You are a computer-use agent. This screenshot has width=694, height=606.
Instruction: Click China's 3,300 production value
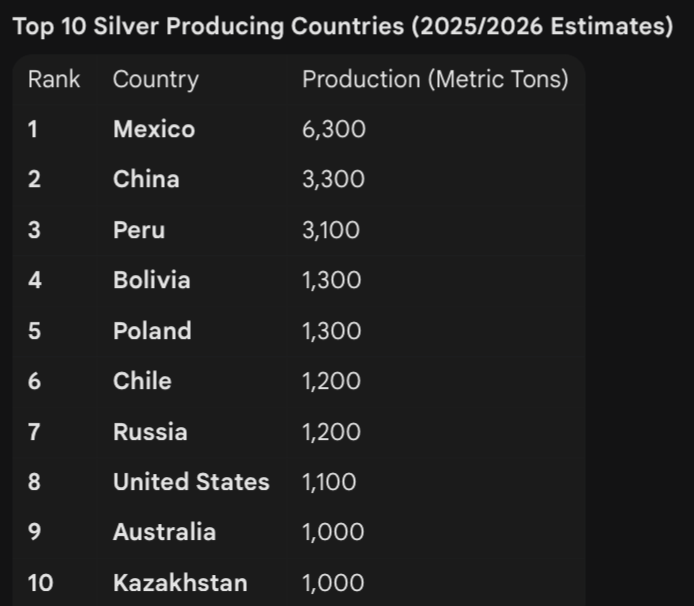(x=333, y=180)
